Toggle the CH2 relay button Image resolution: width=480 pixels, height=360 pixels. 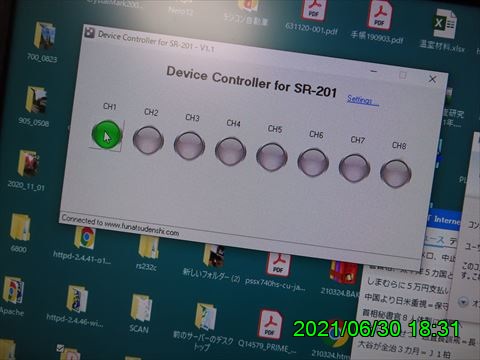[148, 140]
